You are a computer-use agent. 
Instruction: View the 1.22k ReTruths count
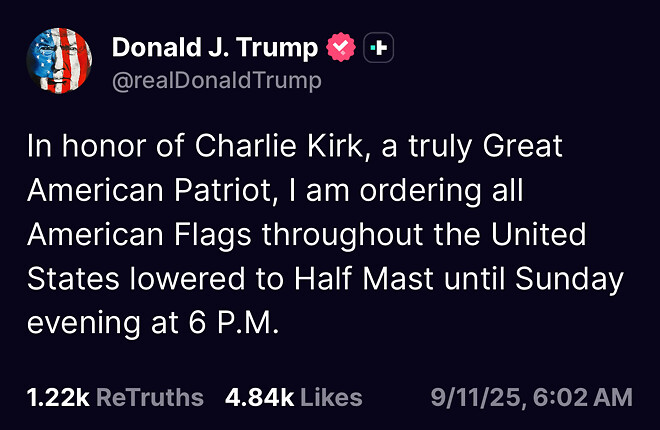point(58,398)
